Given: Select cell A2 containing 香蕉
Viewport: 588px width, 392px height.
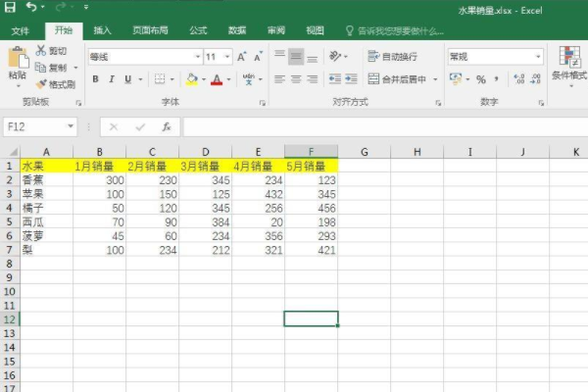Looking at the screenshot, I should pos(45,179).
